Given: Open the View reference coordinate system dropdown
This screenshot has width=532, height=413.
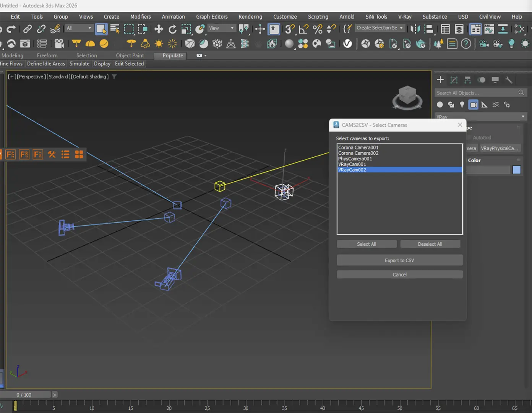Looking at the screenshot, I should pyautogui.click(x=221, y=28).
